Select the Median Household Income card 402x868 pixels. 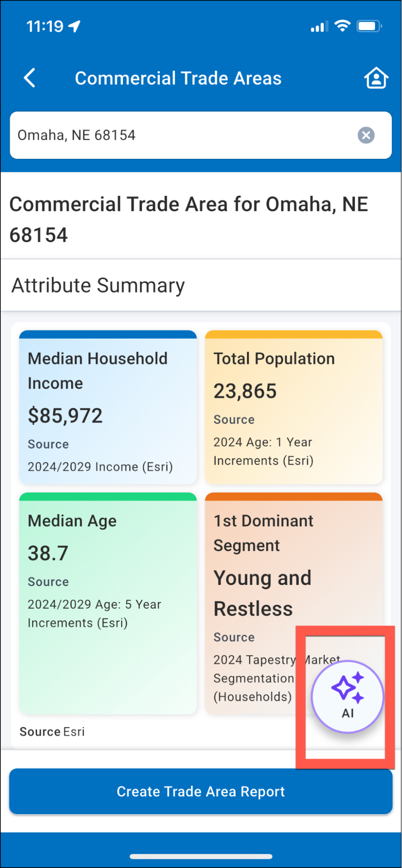click(108, 407)
